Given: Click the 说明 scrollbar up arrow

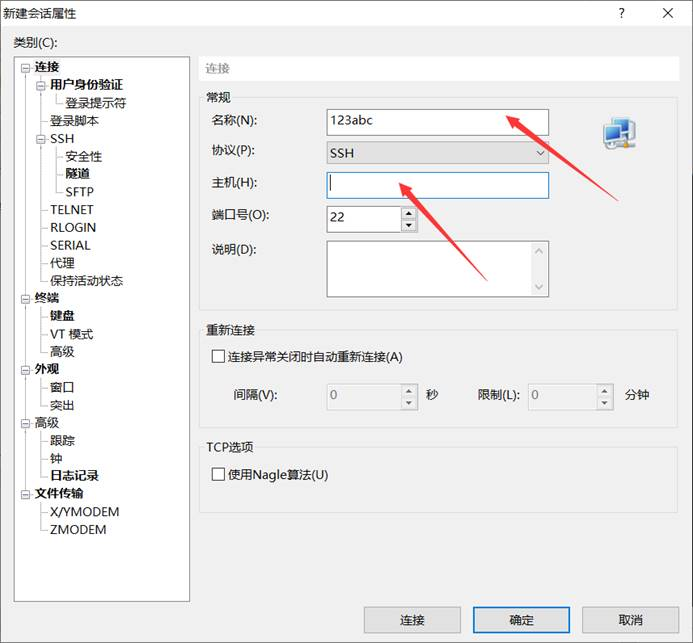Looking at the screenshot, I should 539,251.
